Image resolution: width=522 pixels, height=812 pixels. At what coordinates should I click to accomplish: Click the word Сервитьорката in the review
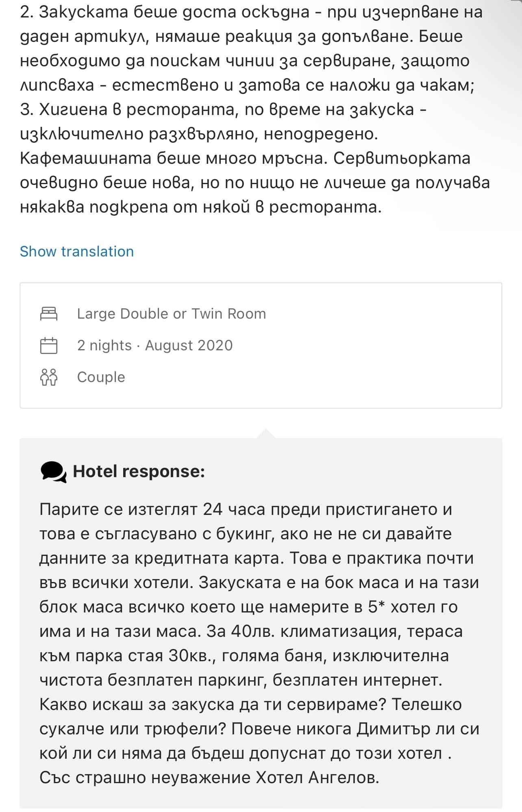[x=402, y=158]
